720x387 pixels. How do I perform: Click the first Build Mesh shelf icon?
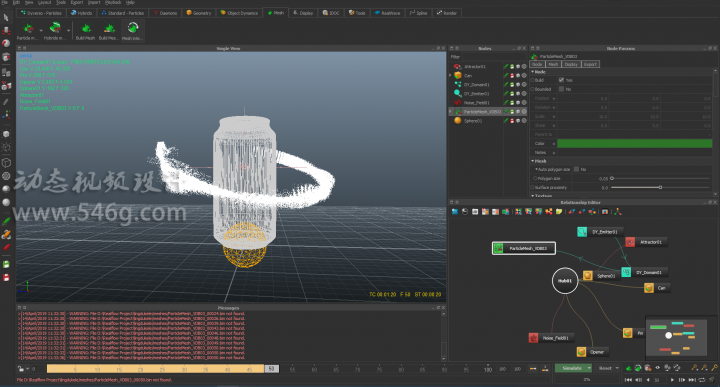click(x=86, y=29)
